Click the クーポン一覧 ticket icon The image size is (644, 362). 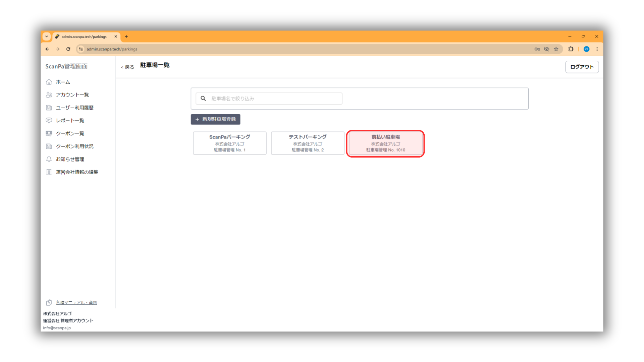tap(49, 133)
